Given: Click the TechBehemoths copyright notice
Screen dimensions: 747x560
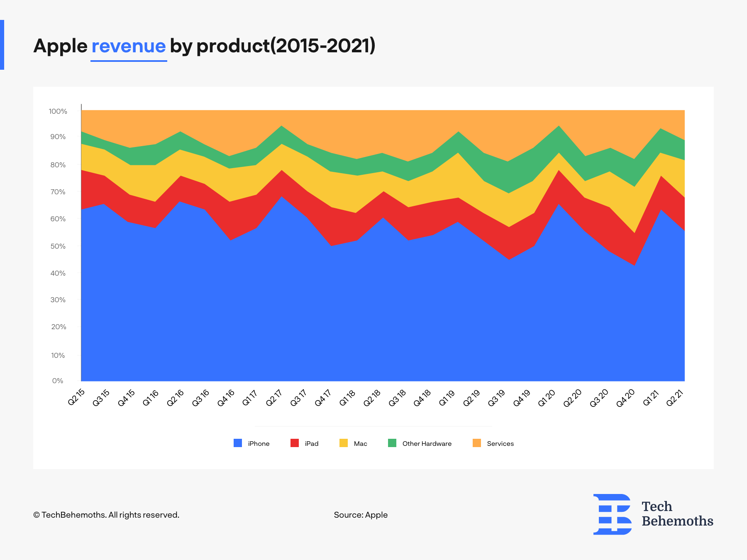Looking at the screenshot, I should click(x=106, y=515).
